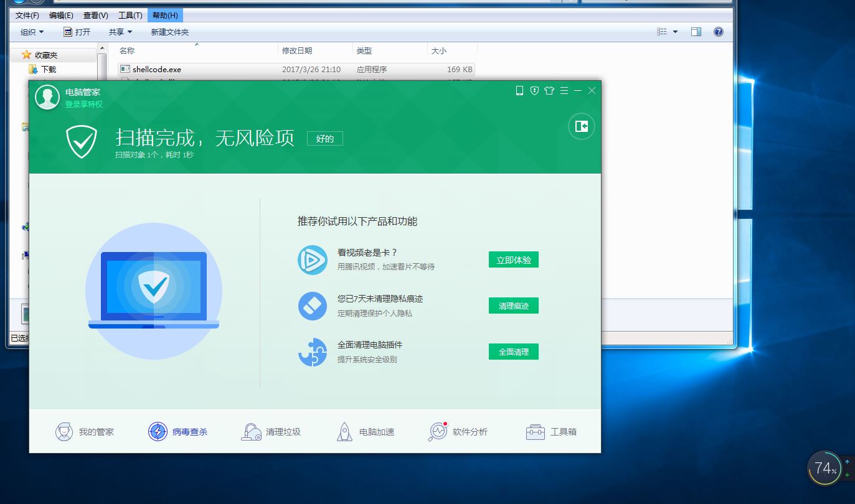The image size is (855, 504).
Task: Click 清理痕迹 button
Action: tap(514, 306)
